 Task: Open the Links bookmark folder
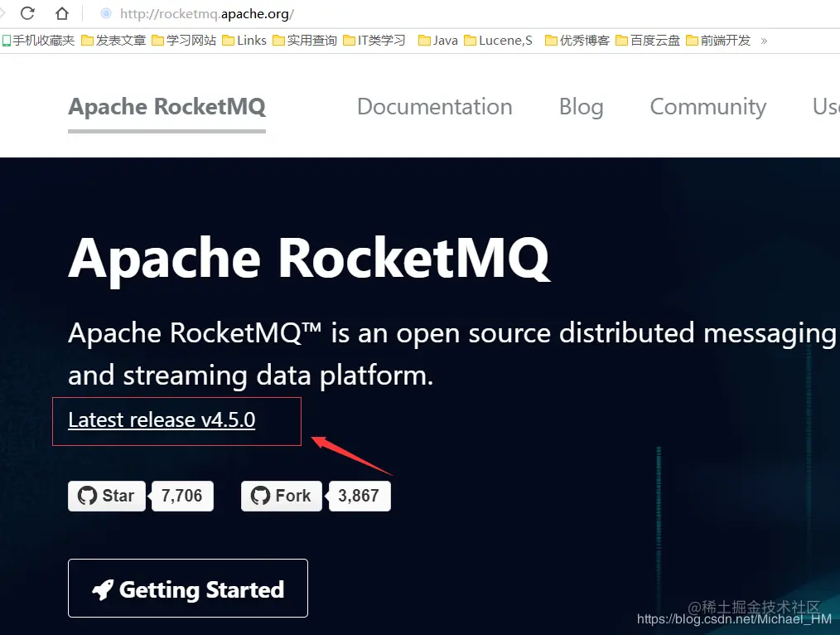[244, 41]
